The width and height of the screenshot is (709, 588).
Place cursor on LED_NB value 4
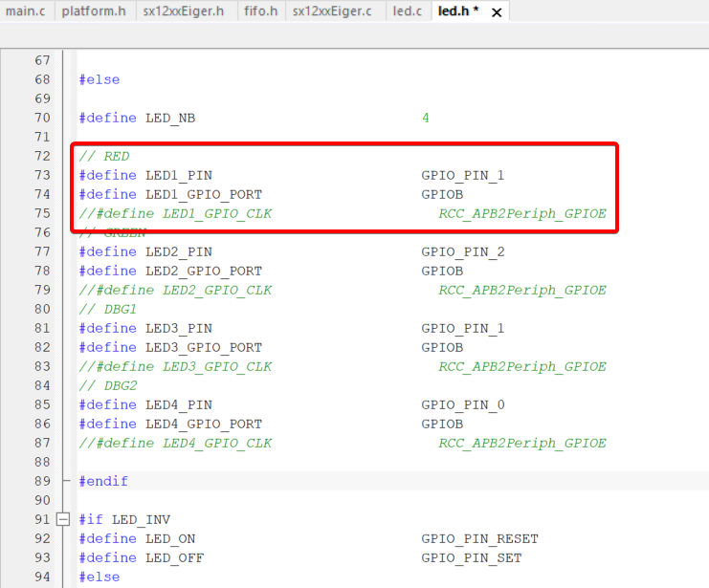point(426,118)
